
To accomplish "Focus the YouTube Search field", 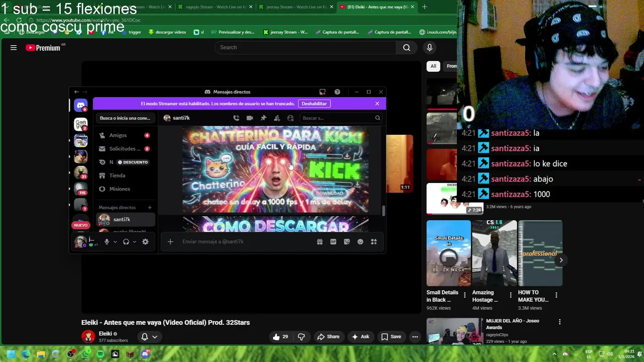I will [305, 48].
